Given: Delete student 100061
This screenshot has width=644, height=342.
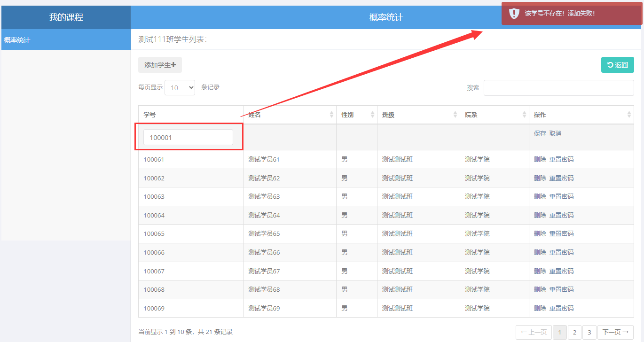Looking at the screenshot, I should click(540, 159).
